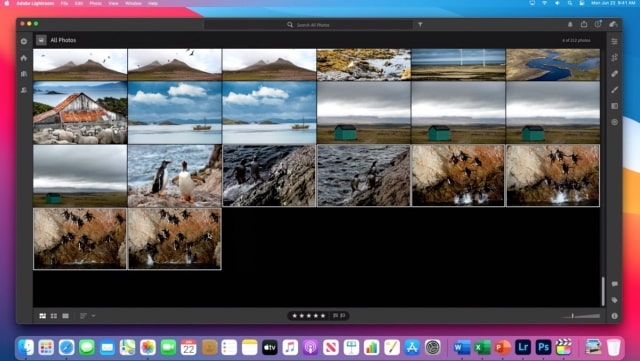
Task: Open the Edit sliders panel icon
Action: (614, 41)
